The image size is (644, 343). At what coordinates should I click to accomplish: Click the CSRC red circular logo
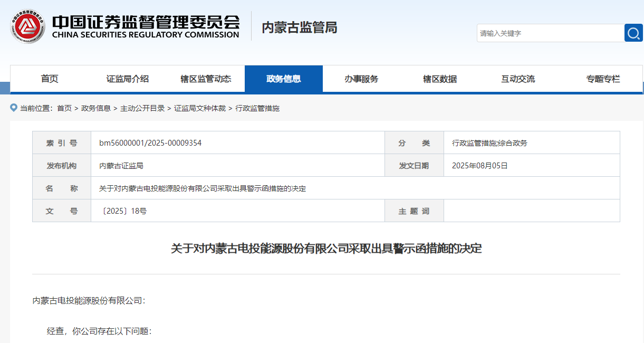[27, 26]
